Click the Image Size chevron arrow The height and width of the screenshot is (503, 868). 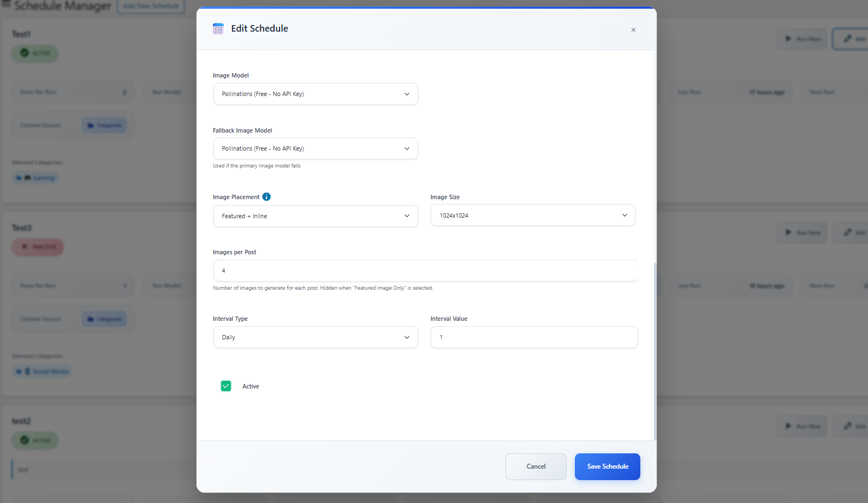(x=625, y=215)
